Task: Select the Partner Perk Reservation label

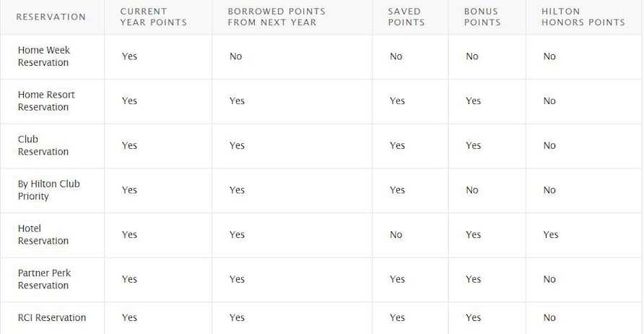Action: pyautogui.click(x=44, y=279)
